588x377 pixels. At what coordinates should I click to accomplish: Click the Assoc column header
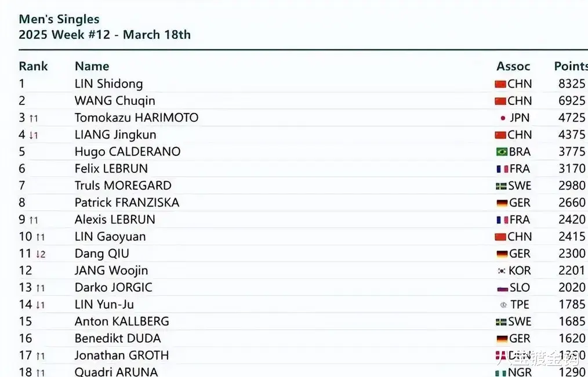tap(513, 66)
